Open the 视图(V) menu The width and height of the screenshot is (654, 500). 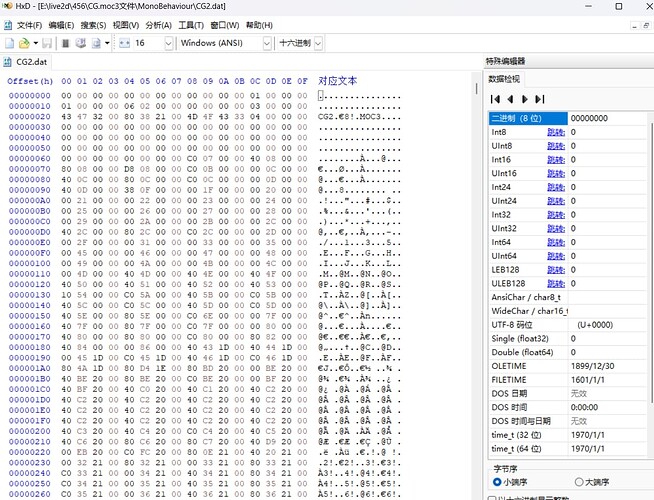(126, 25)
